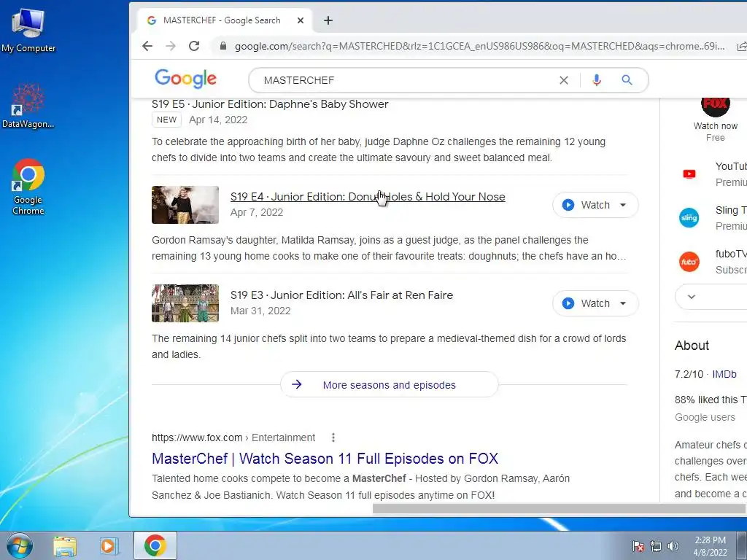Click the horizontal scrollbar of the page
The image size is (747, 560).
(x=560, y=508)
